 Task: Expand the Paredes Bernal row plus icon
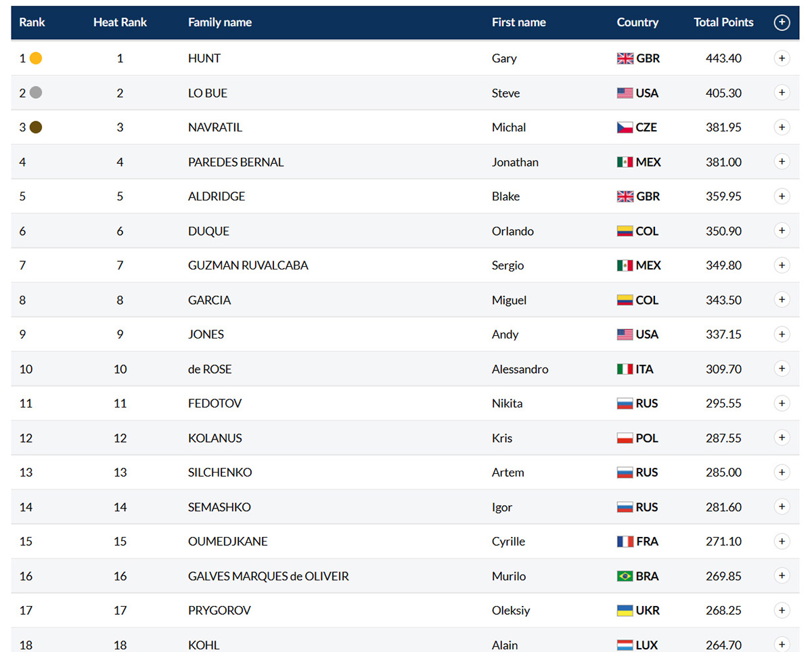pos(782,162)
